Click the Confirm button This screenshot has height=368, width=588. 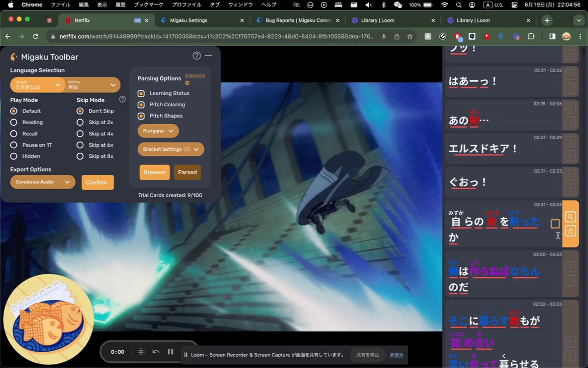coord(97,182)
